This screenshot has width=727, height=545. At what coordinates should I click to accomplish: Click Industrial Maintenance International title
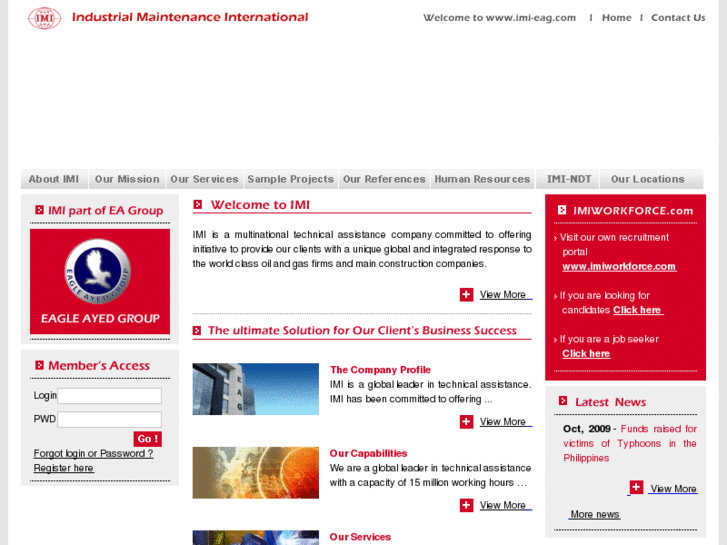pyautogui.click(x=190, y=17)
